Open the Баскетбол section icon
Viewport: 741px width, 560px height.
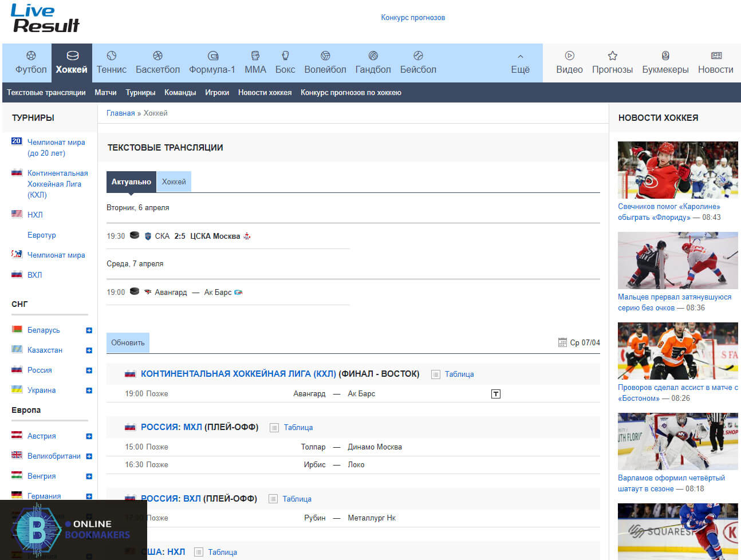pyautogui.click(x=157, y=56)
